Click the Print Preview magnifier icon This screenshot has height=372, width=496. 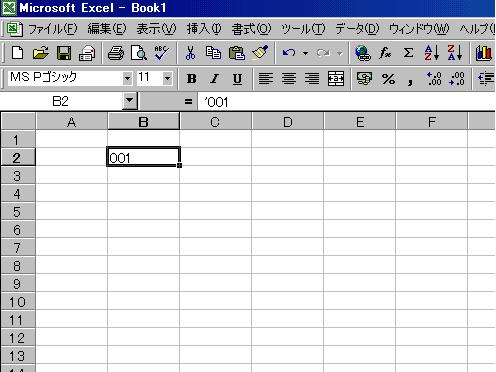[139, 53]
